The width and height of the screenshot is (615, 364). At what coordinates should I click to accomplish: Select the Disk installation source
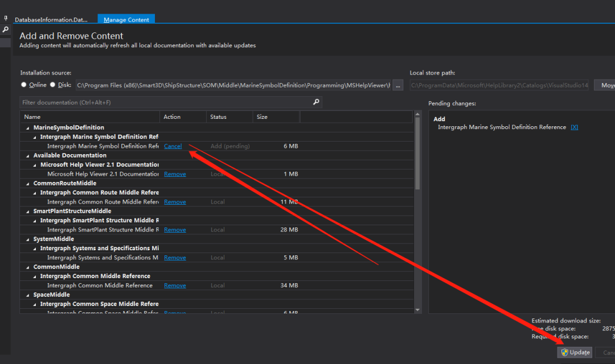coord(52,85)
